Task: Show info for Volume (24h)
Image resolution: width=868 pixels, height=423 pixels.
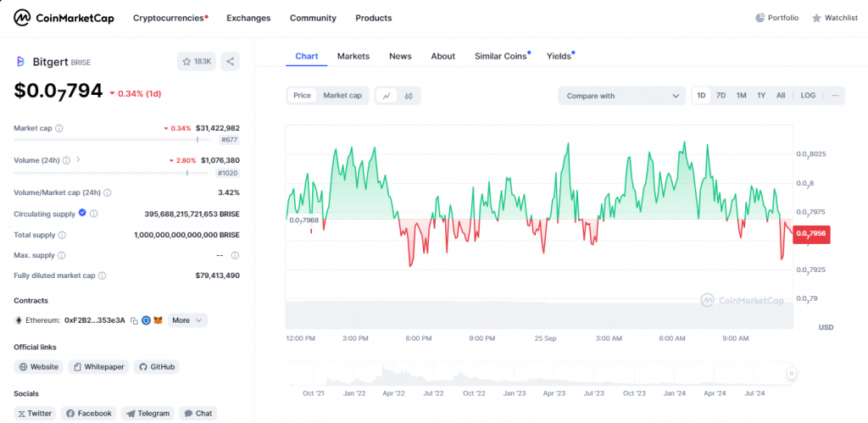Action: (x=66, y=160)
